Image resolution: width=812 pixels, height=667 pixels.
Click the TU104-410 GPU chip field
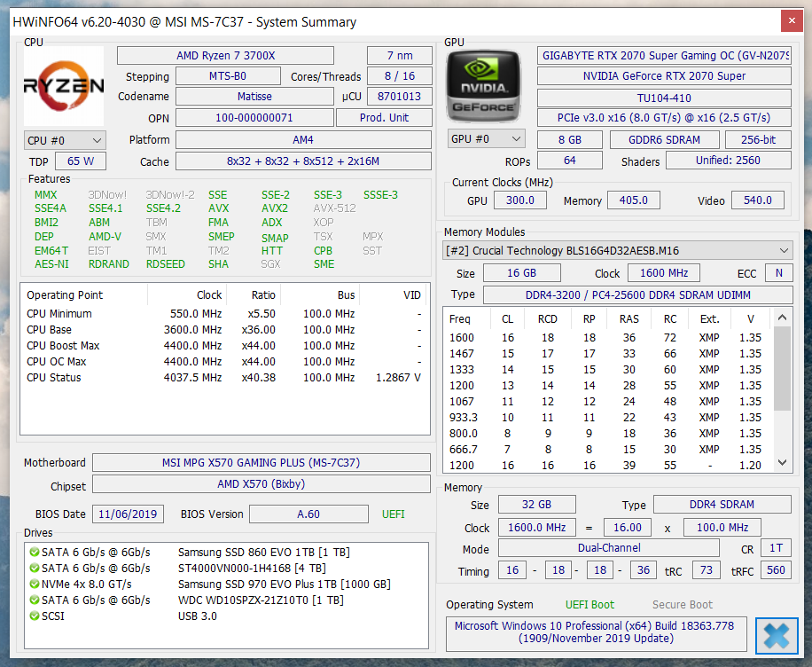(x=665, y=98)
